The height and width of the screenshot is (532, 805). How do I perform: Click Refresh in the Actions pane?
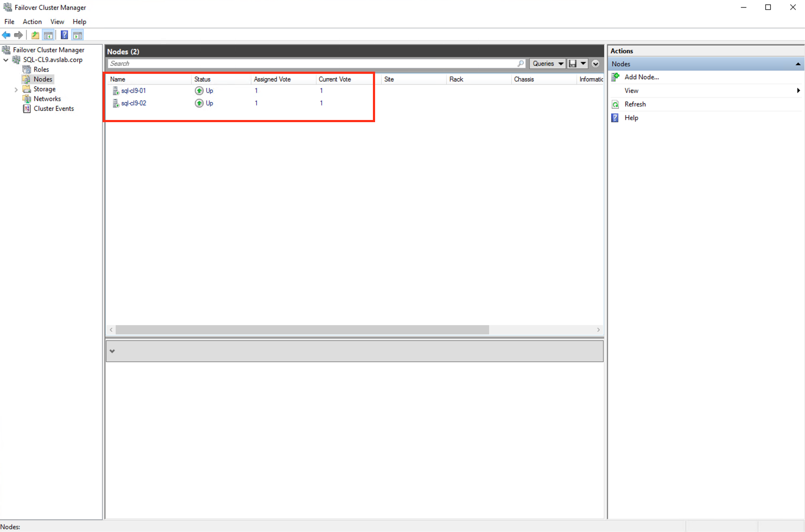[x=635, y=104]
